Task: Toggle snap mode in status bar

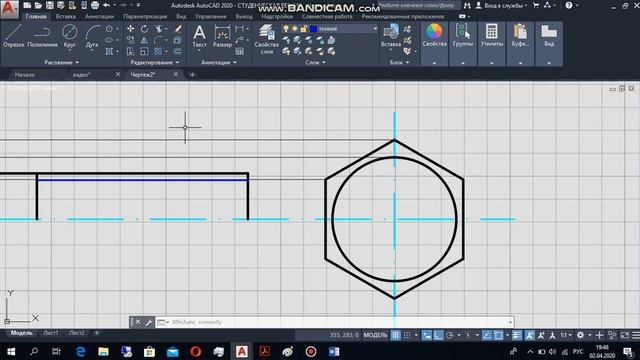Action: (407, 335)
